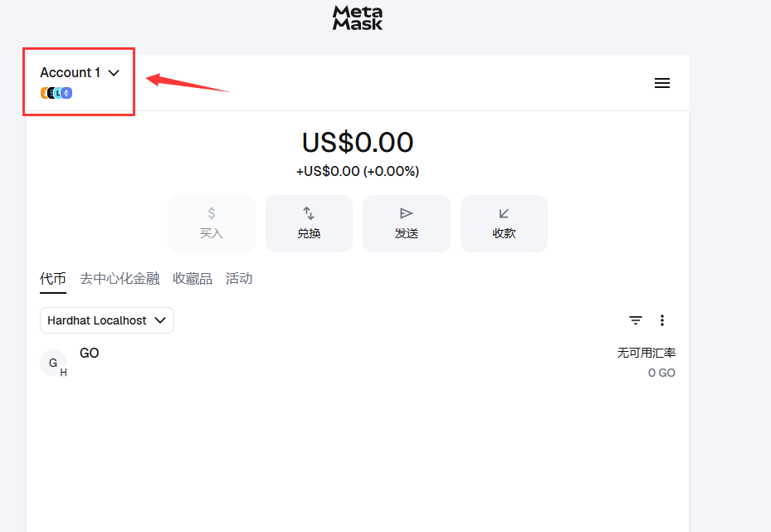
Task: Click the 兑换 (Swap) button
Action: coord(309,224)
